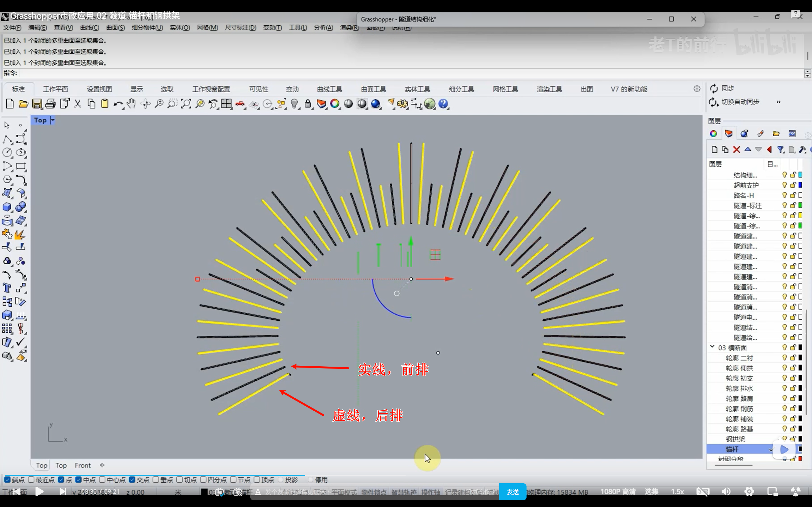Disable the 中点 osnap checkbox
The height and width of the screenshot is (507, 812).
79,479
